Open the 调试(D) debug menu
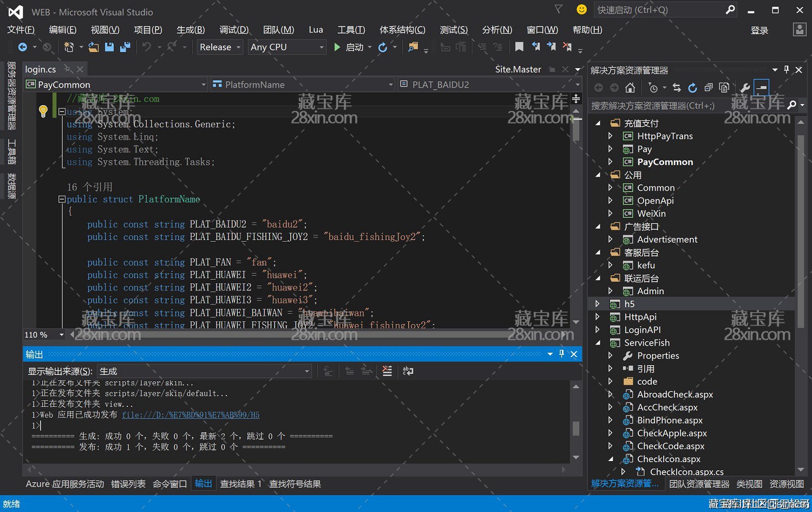 (x=234, y=30)
